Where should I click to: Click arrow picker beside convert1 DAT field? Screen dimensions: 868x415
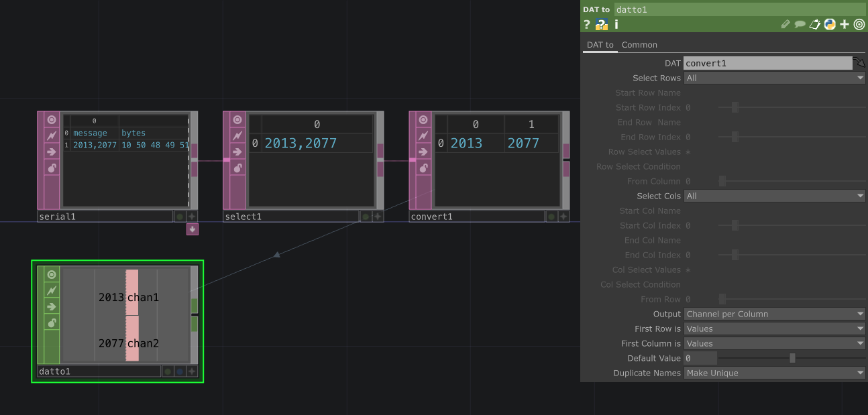[859, 63]
